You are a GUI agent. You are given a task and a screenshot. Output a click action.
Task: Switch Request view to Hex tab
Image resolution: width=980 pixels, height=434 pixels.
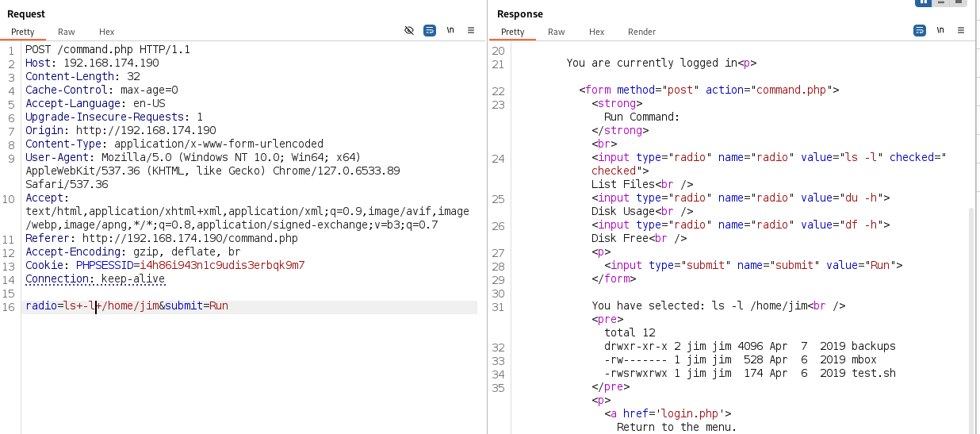[107, 32]
